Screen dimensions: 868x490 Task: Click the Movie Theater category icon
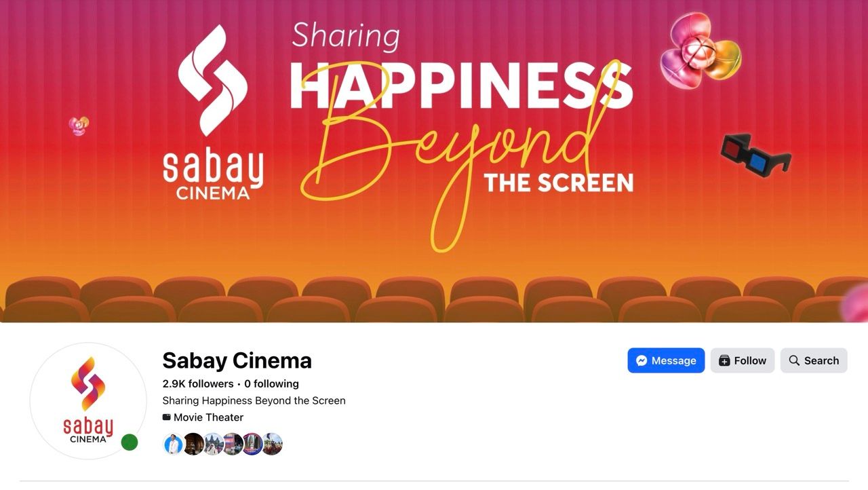point(167,417)
